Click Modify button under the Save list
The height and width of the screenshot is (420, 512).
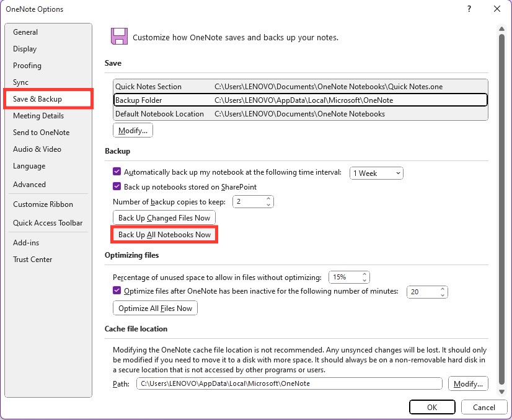click(133, 131)
